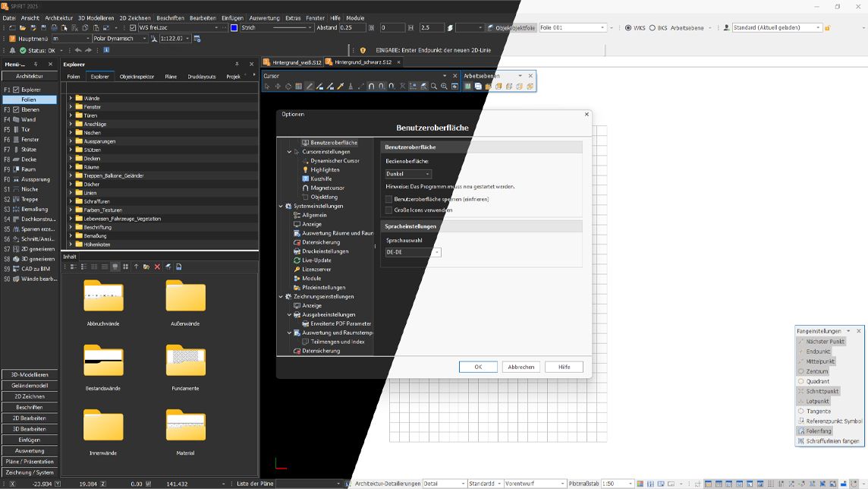Select Magnetcursor in options tree

pos(327,188)
